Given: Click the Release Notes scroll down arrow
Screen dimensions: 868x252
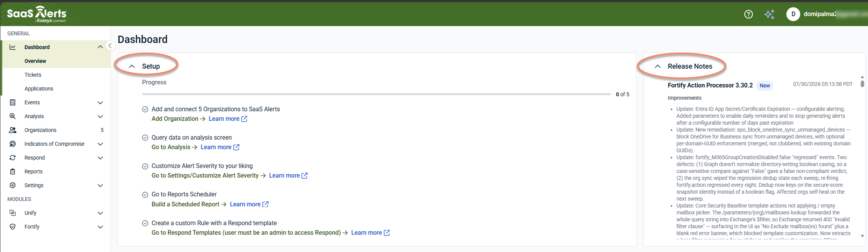Looking at the screenshot, I should (x=862, y=236).
